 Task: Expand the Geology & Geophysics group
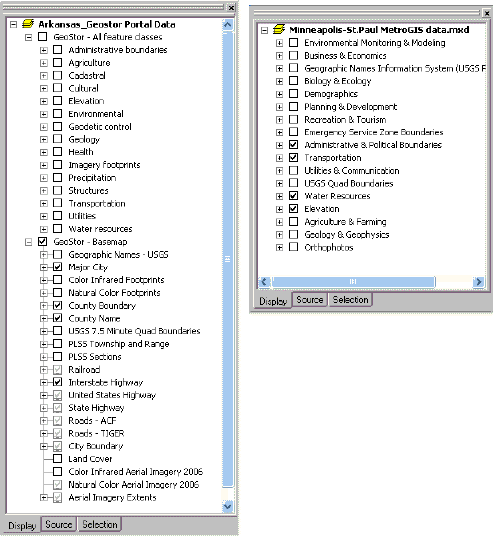pos(279,235)
